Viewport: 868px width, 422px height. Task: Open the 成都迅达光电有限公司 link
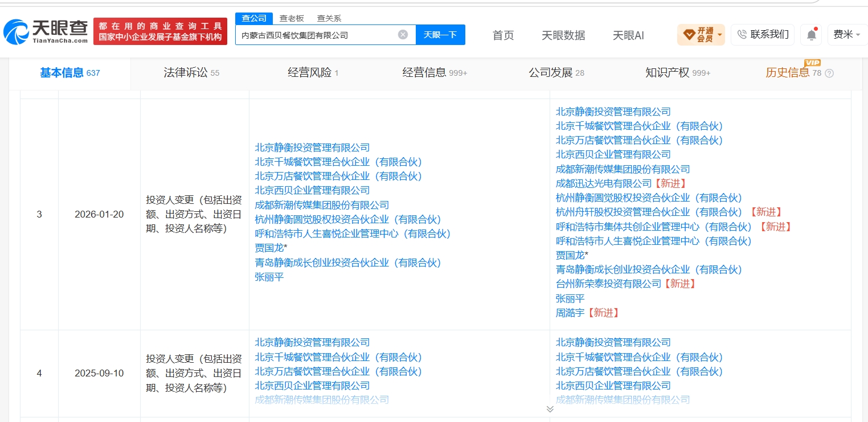604,183
